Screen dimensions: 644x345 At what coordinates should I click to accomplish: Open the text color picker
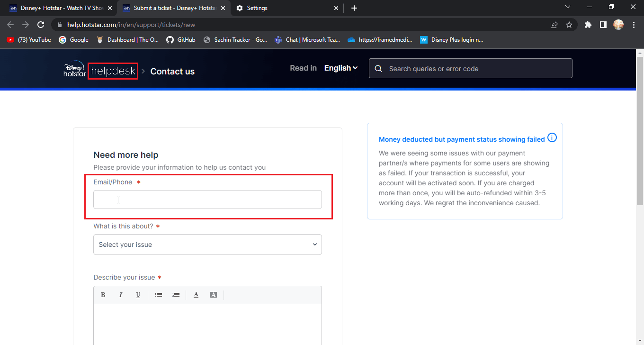pyautogui.click(x=196, y=295)
